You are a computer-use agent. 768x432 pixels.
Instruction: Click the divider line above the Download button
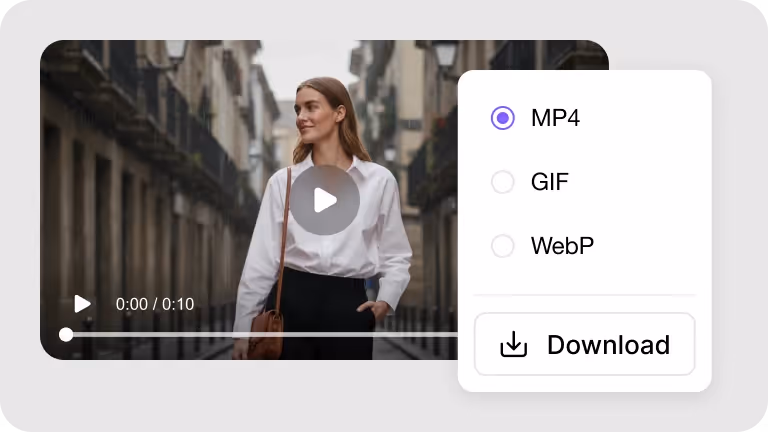tap(584, 295)
